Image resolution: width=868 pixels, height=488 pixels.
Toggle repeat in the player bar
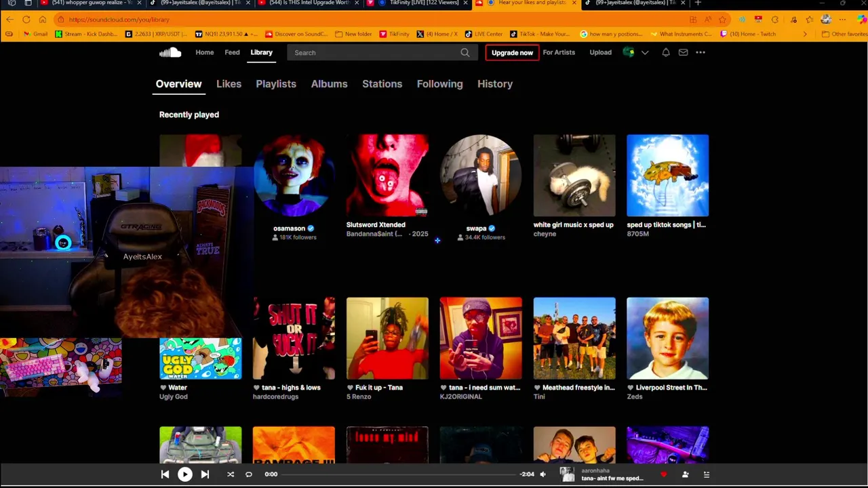click(248, 474)
